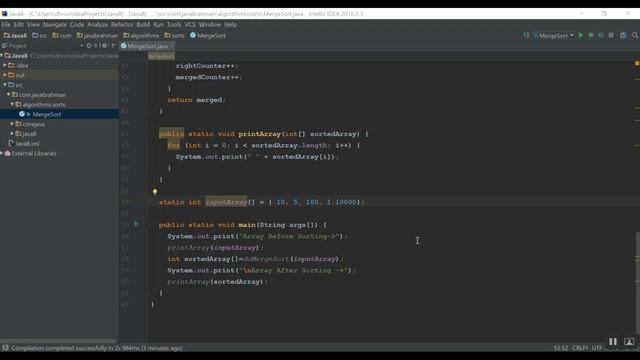The height and width of the screenshot is (360, 640).
Task: Click the run gutter arrow beside main method
Action: pyautogui.click(x=136, y=224)
